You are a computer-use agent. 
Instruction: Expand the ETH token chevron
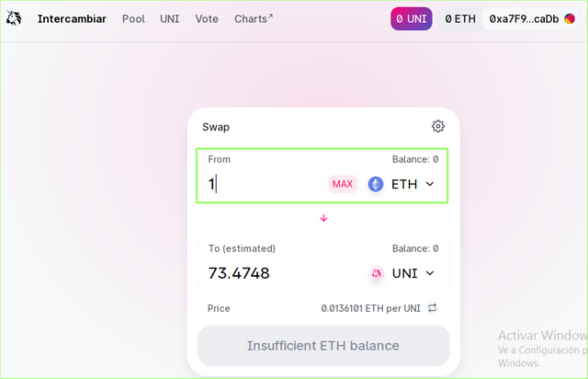(x=430, y=184)
